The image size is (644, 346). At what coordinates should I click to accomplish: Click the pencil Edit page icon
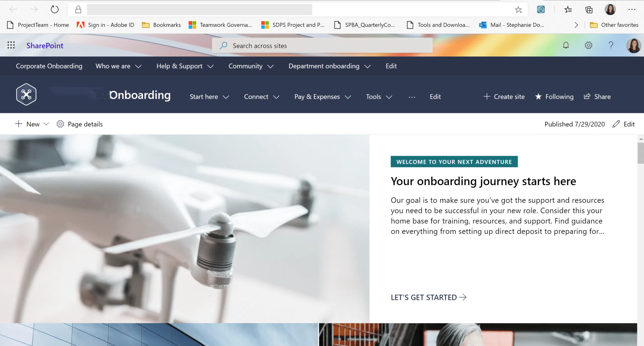616,124
